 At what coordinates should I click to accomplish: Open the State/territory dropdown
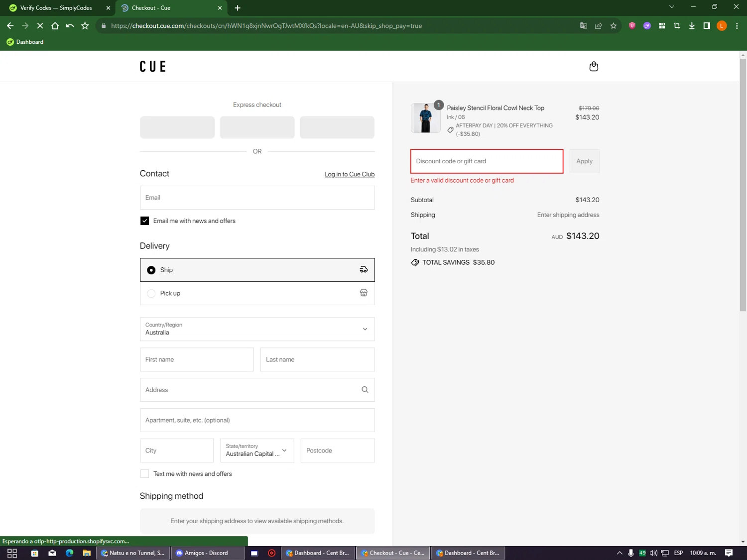click(257, 450)
